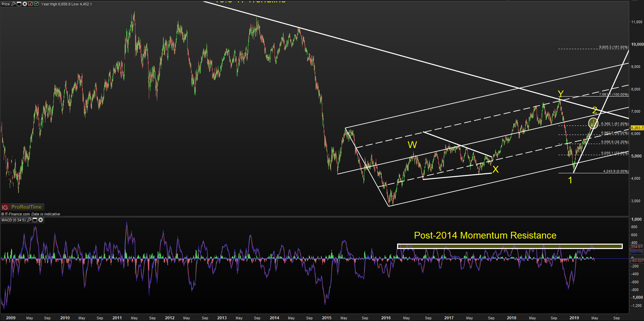Select the yellow wave 1 label
This screenshot has width=644, height=321.
pos(570,180)
